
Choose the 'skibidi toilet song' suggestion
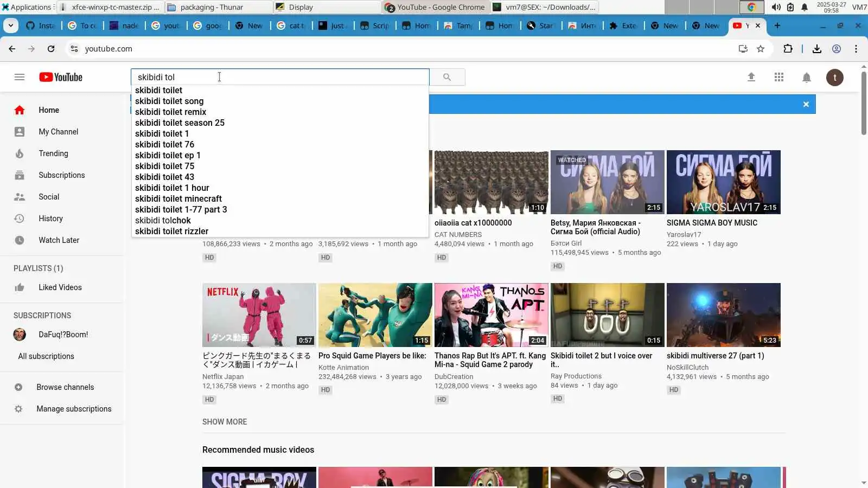coord(280,101)
